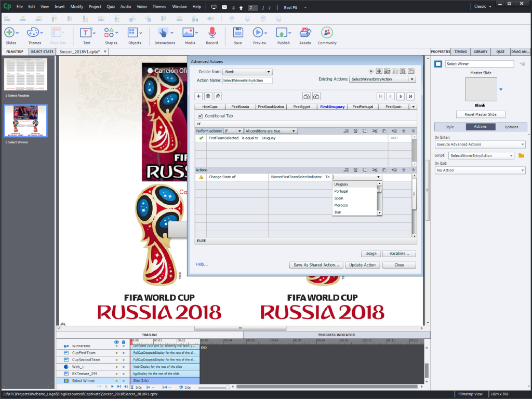
Task: Click the Update Action button
Action: click(362, 265)
